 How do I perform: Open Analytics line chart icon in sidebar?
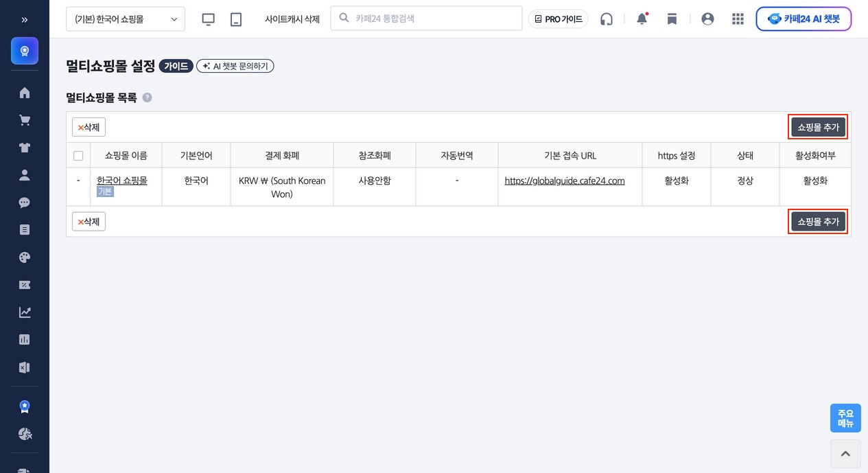(x=25, y=312)
